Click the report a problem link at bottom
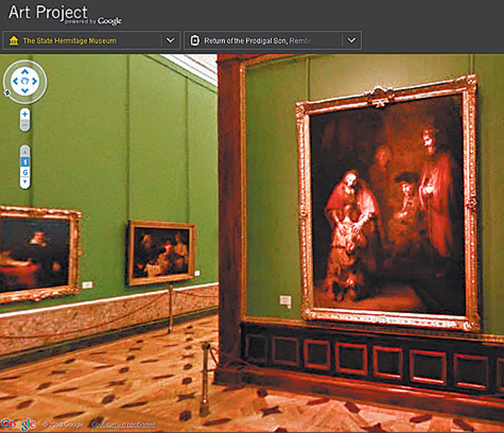504x433 pixels. pyautogui.click(x=124, y=425)
